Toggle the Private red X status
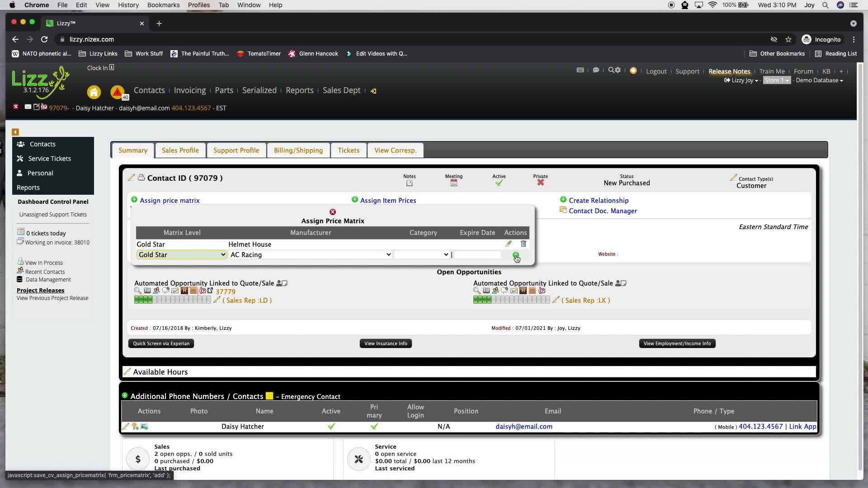The height and width of the screenshot is (488, 868). (540, 183)
